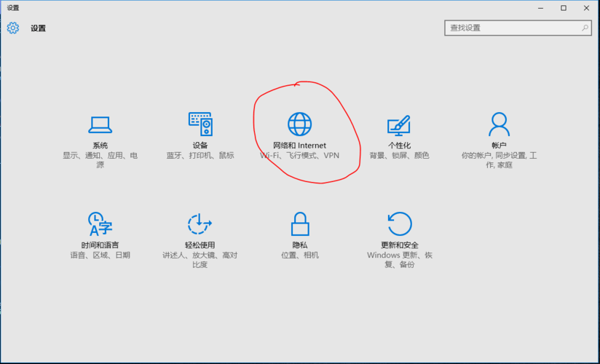
Task: Click the 蓝牙、打印机、鼠标 description
Action: (200, 156)
